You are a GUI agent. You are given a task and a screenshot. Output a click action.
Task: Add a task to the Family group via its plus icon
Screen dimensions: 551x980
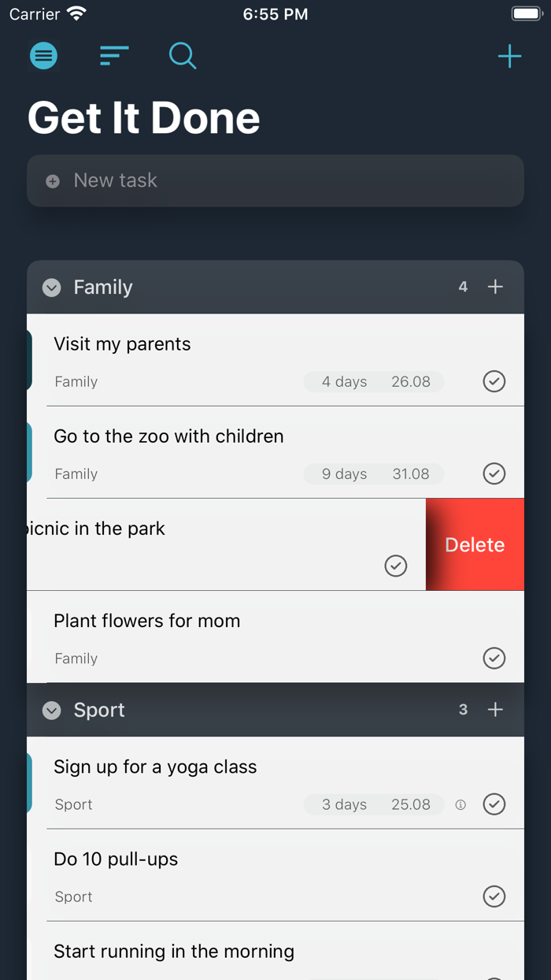[495, 287]
